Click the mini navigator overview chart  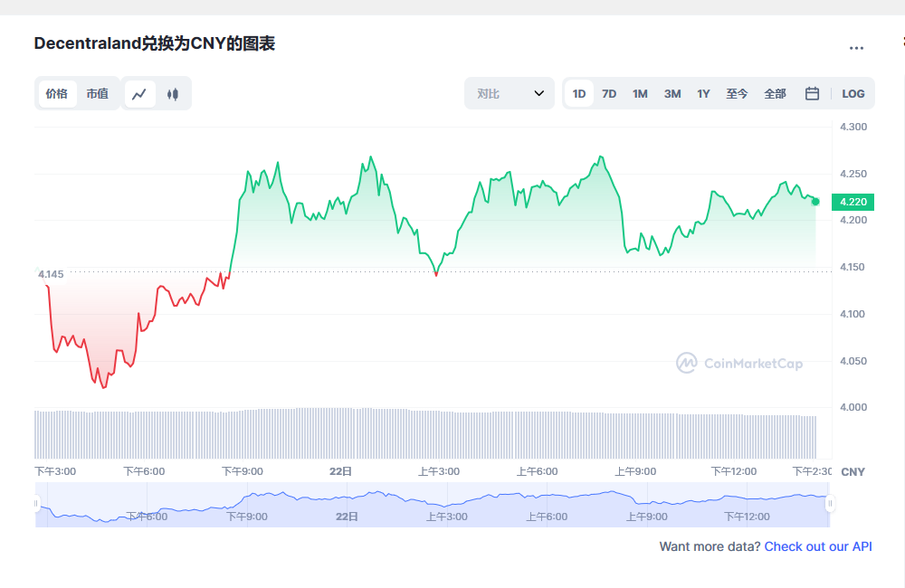click(433, 505)
